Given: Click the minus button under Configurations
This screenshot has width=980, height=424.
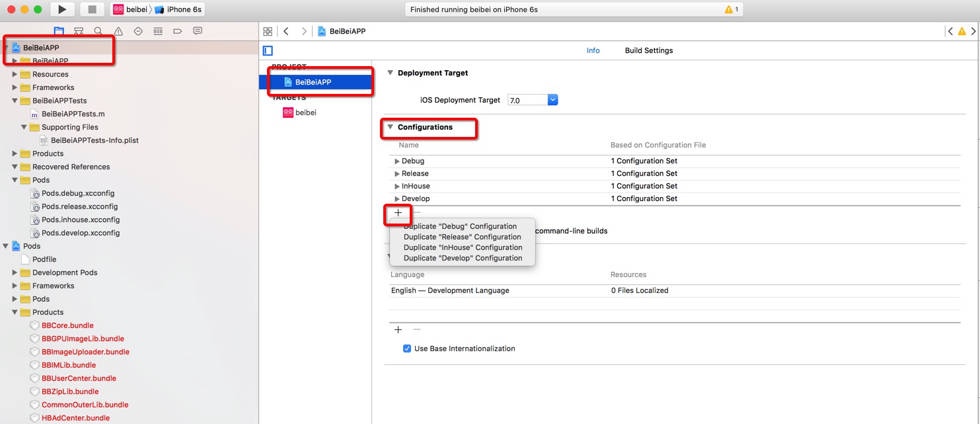Looking at the screenshot, I should point(417,213).
